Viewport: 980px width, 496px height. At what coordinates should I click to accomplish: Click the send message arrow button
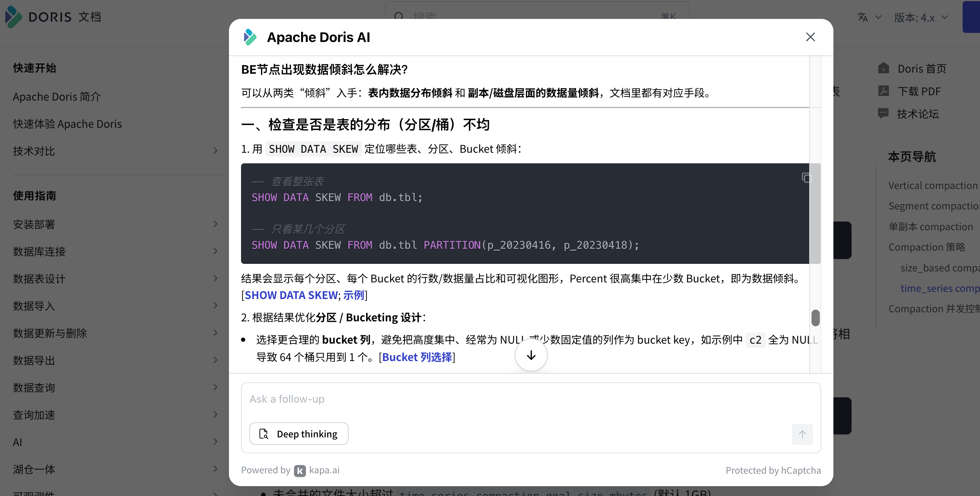click(x=802, y=434)
